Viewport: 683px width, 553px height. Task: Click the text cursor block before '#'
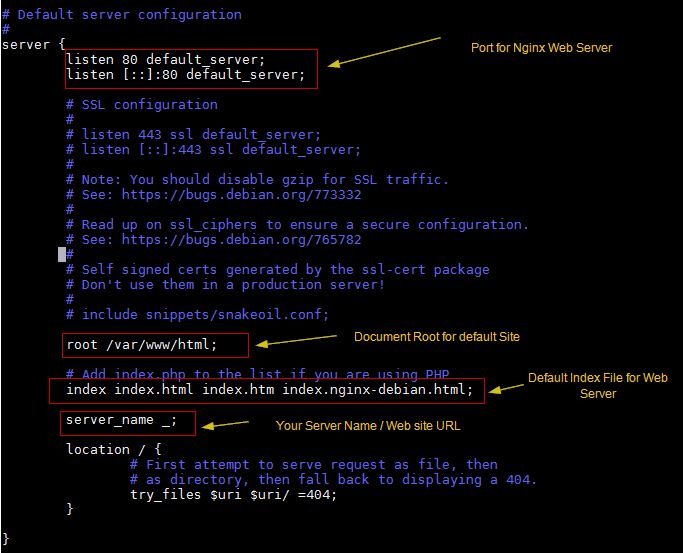tap(62, 255)
